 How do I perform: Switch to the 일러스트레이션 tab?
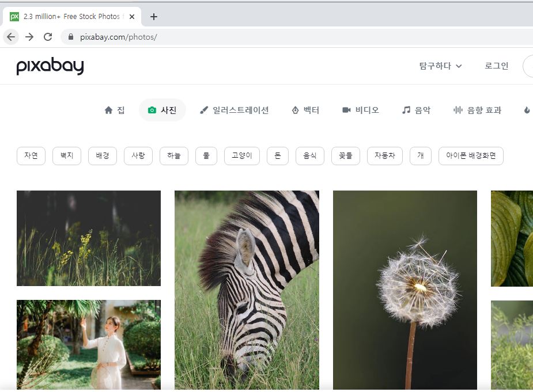coord(234,110)
